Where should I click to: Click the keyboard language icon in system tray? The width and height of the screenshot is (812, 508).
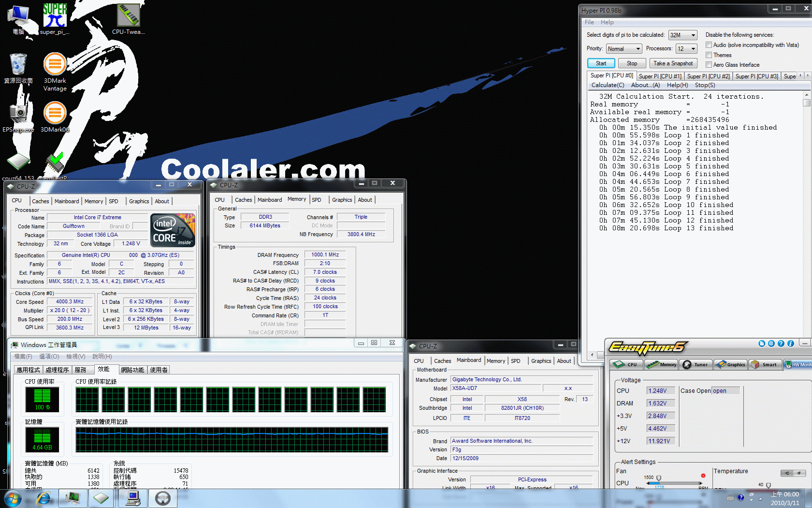click(730, 498)
